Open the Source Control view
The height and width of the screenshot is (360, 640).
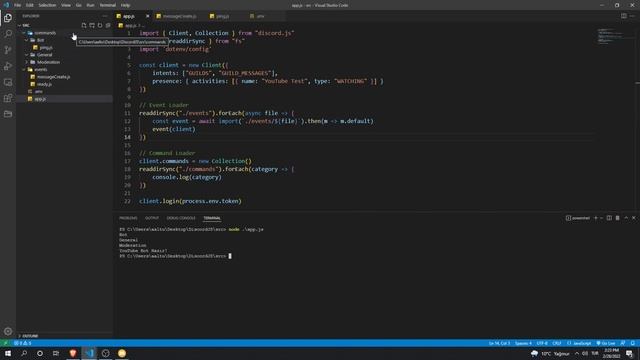[8, 50]
